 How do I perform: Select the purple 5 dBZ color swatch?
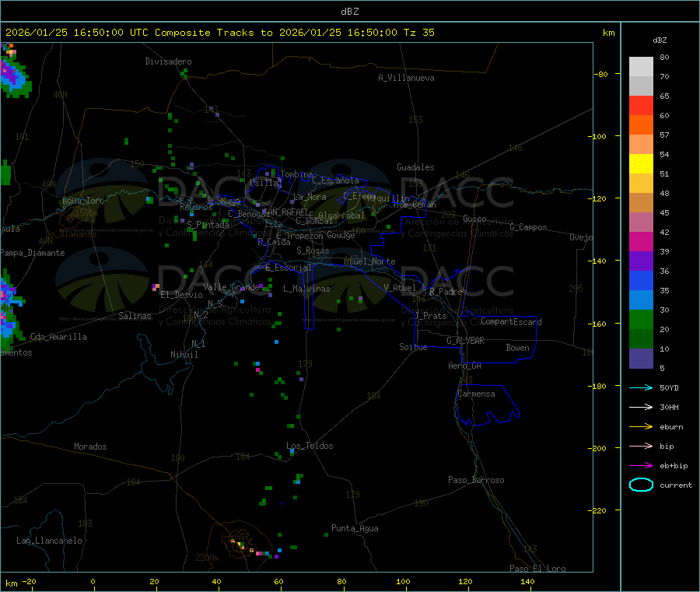tap(641, 359)
